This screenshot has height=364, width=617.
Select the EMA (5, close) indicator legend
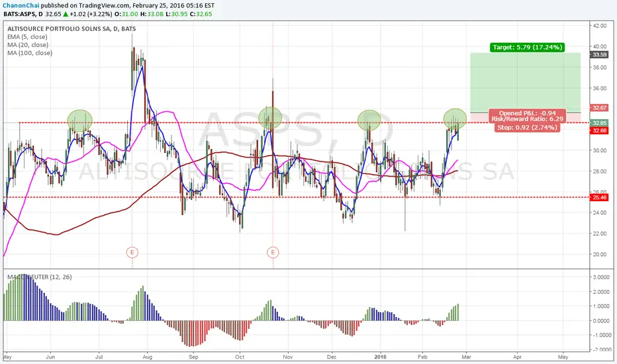click(27, 36)
